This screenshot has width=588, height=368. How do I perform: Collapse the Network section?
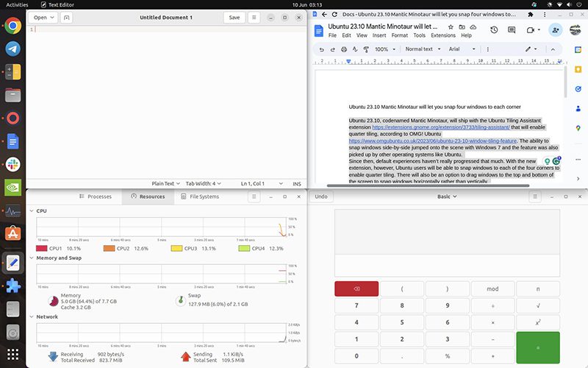(32, 317)
